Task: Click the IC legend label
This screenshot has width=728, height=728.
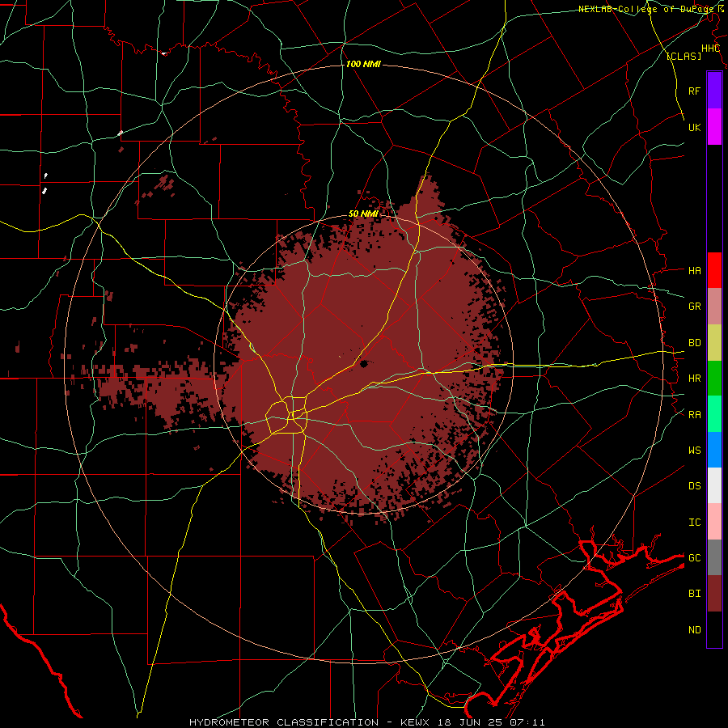Action: (694, 523)
